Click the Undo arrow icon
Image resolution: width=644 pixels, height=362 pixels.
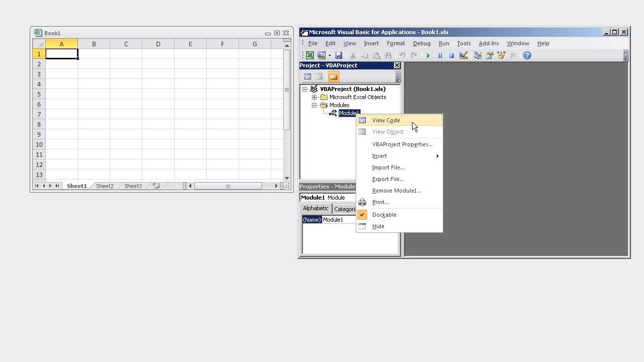[402, 55]
